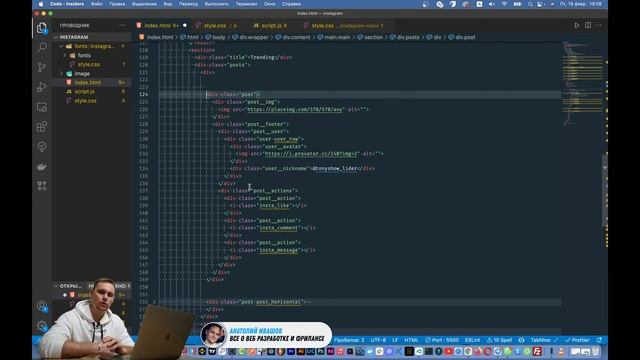This screenshot has width=640, height=360.
Task: Open the Справка menu
Action: 291,4
